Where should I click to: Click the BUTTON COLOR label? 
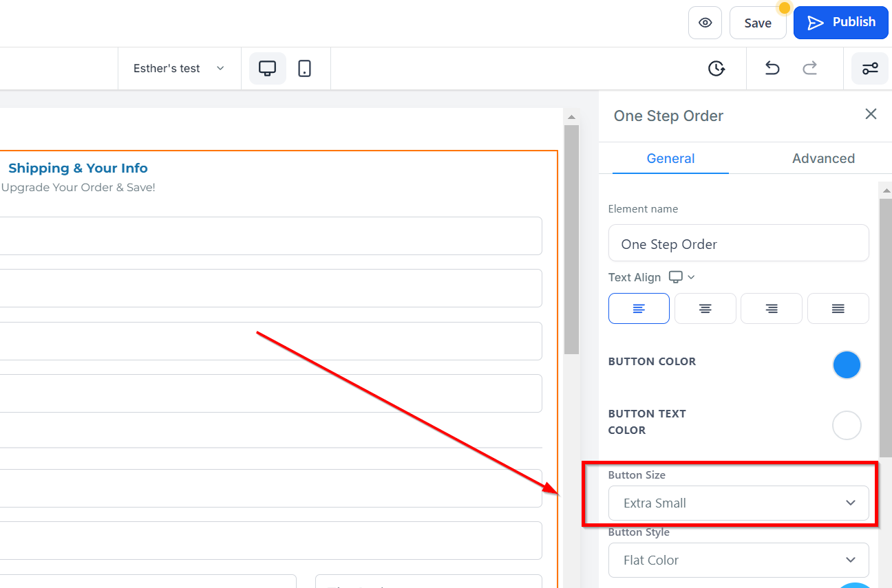click(652, 361)
